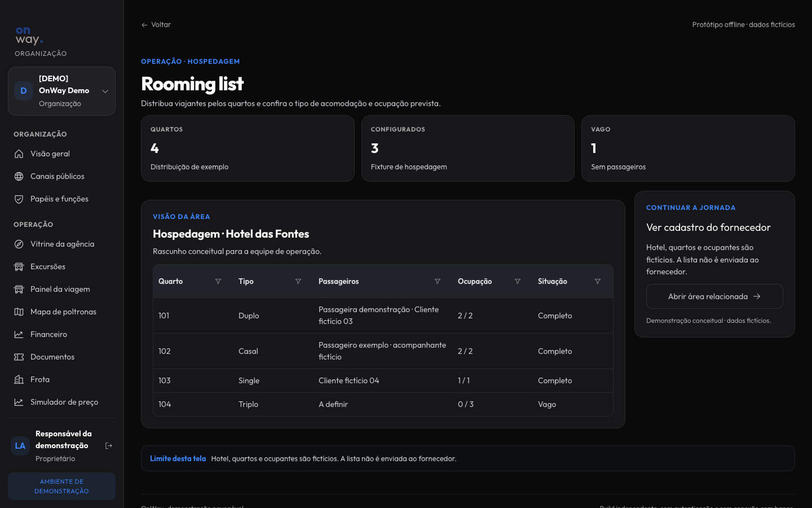Select the Quartos summary card
This screenshot has height=508, width=812.
248,148
